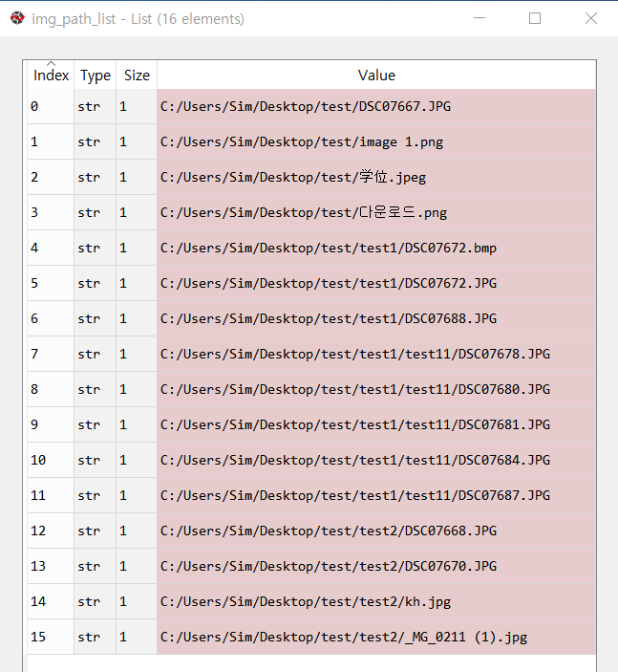This screenshot has width=618, height=672.
Task: Click index cell 9
Action: [51, 424]
